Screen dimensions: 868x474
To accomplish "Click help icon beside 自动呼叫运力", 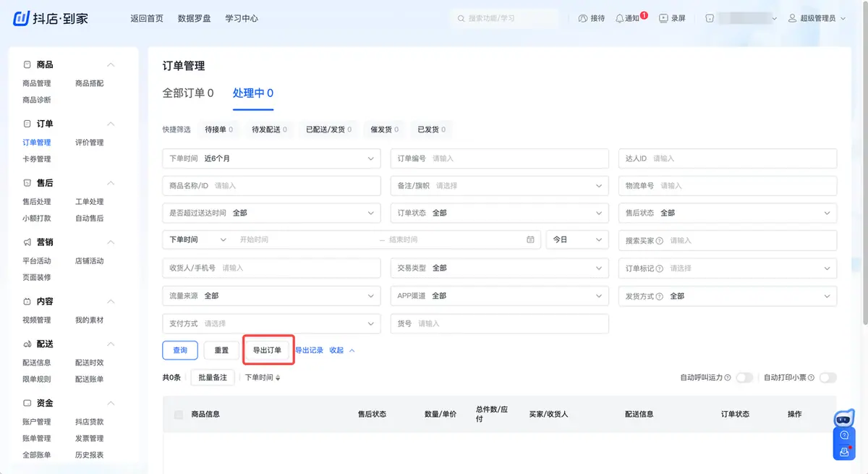I will pyautogui.click(x=728, y=378).
